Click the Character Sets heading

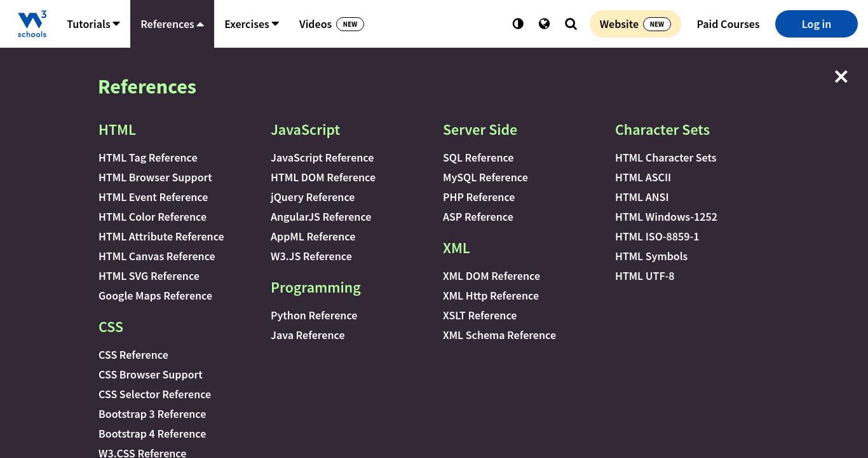tap(662, 130)
